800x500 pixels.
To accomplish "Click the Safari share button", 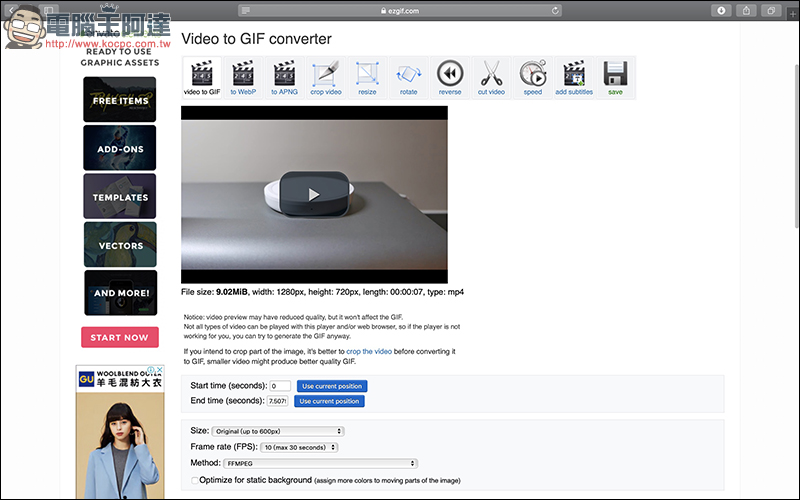I will [x=746, y=11].
